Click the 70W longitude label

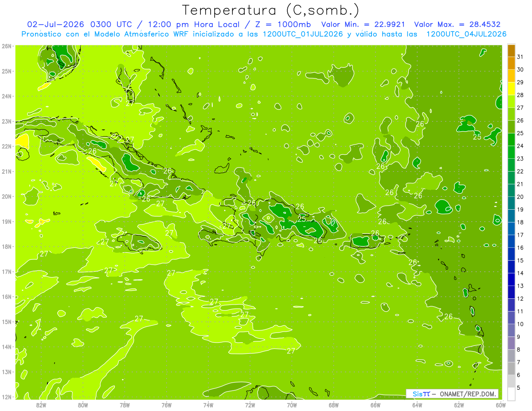(x=292, y=404)
